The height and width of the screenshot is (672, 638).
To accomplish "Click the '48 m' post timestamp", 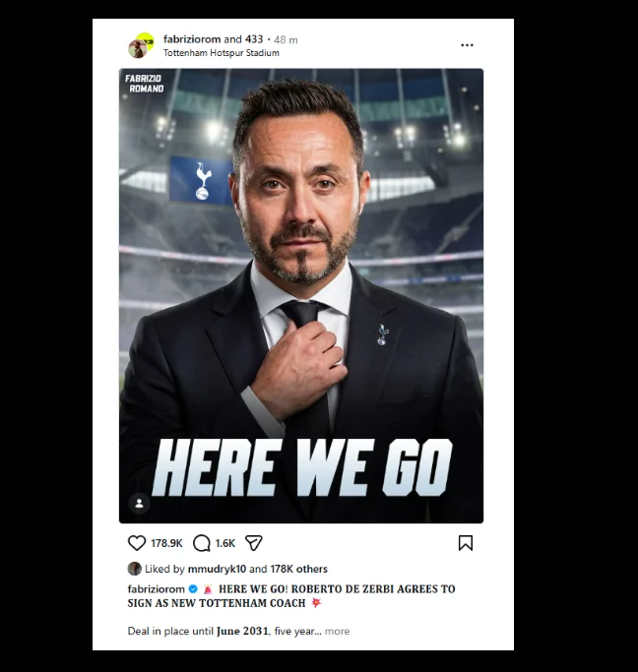I will click(286, 39).
